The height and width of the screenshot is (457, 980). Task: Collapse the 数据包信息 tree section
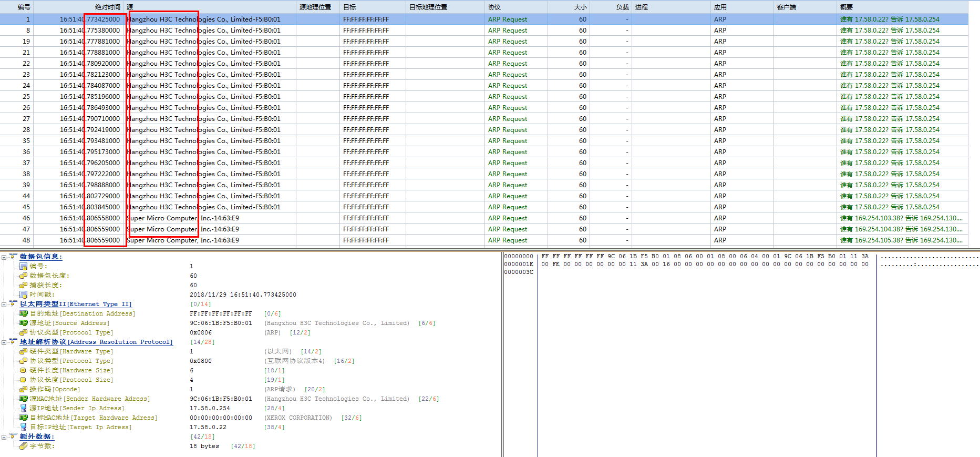pyautogui.click(x=4, y=257)
